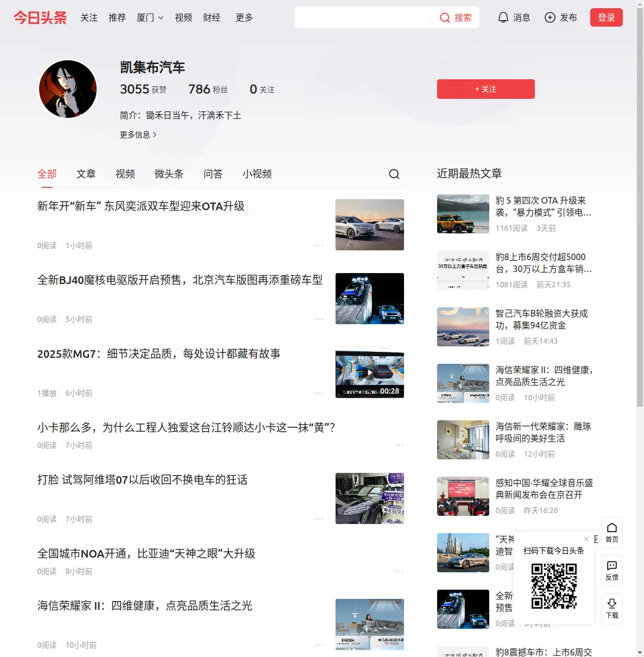This screenshot has width=644, height=657.
Task: Open article 新年开"新车" 东风奕派双车型迎来OTA升级
Action: tap(141, 206)
